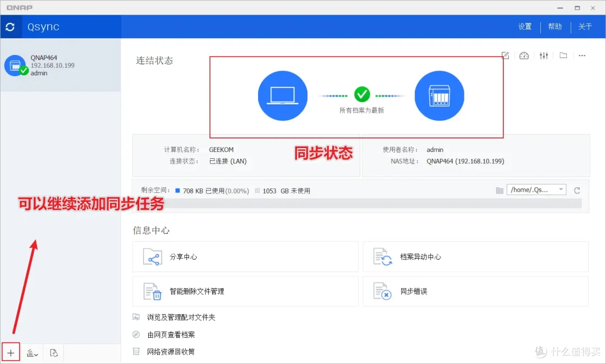Click NAS address QNAP464 (192.168.10.199) value
The width and height of the screenshot is (606, 364).
click(465, 161)
